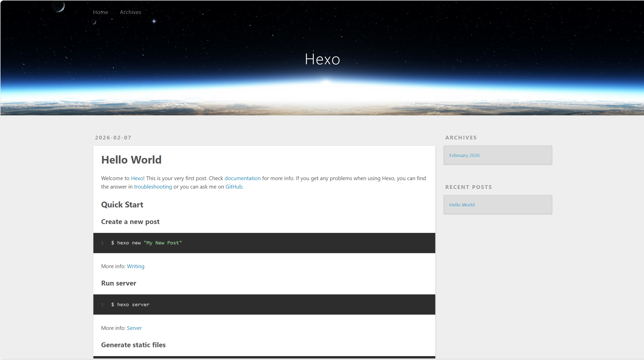Click the Hexo site title

(322, 59)
